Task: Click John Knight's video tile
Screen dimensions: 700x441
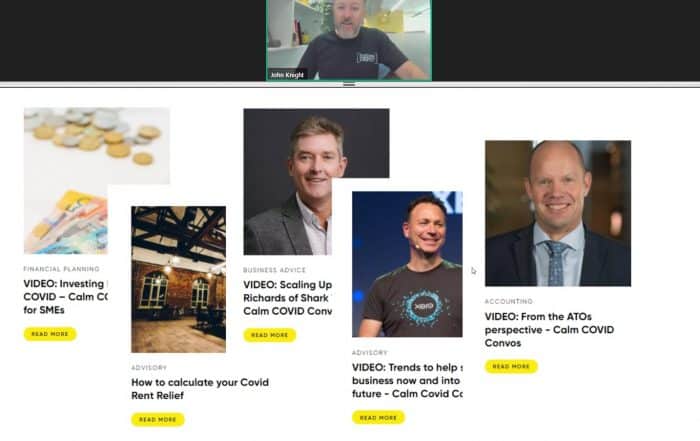Action: [349, 40]
